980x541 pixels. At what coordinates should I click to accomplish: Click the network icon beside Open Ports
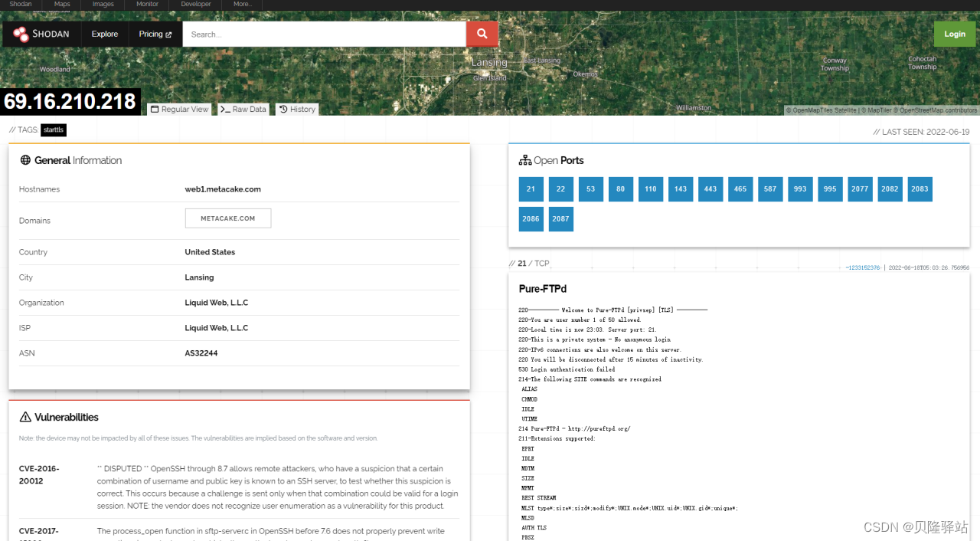tap(525, 160)
